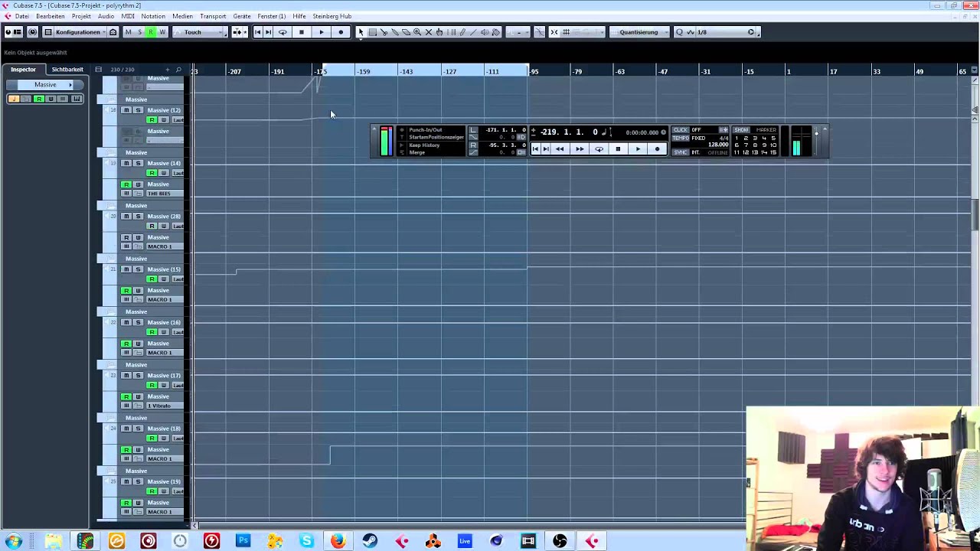Click the Record button in toolbar
Image resolution: width=980 pixels, height=551 pixels.
(x=341, y=32)
